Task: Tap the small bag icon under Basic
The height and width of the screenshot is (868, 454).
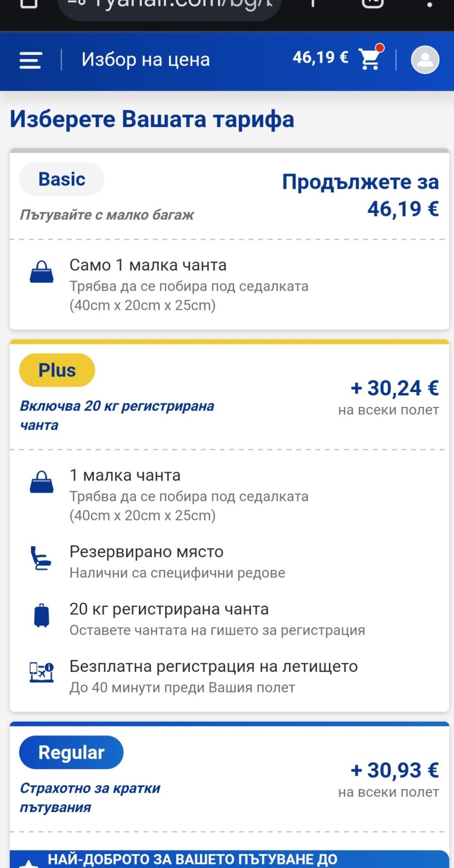Action: [x=42, y=272]
